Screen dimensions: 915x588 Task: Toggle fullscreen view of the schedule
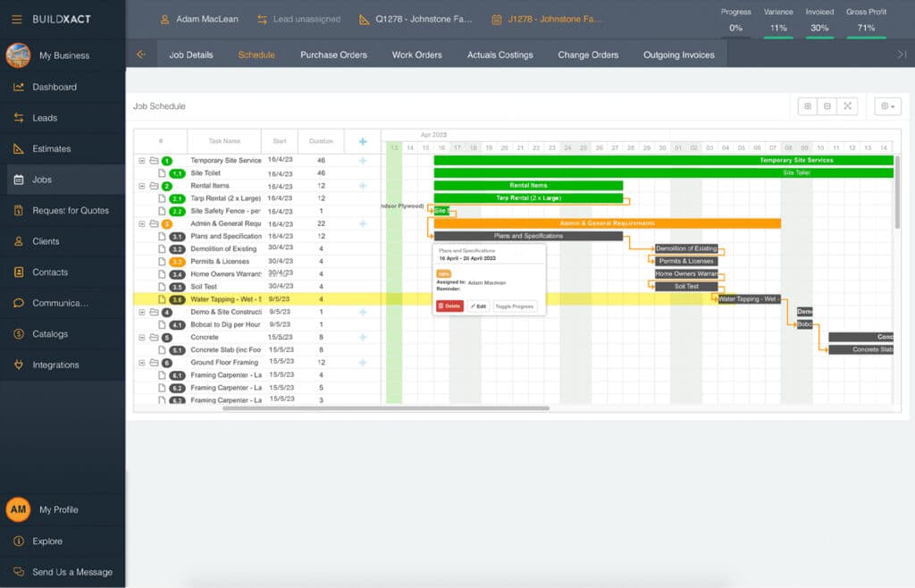pyautogui.click(x=847, y=106)
